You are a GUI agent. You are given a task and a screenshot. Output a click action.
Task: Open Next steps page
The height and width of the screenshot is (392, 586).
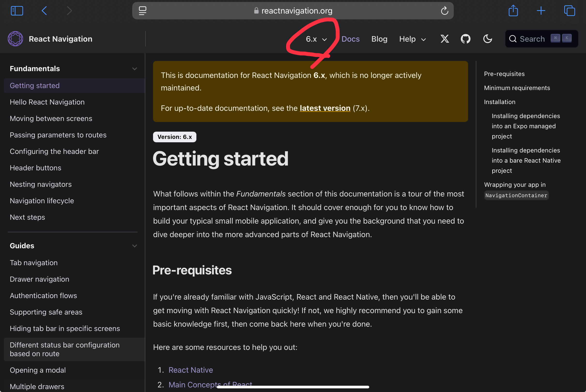tap(74, 217)
